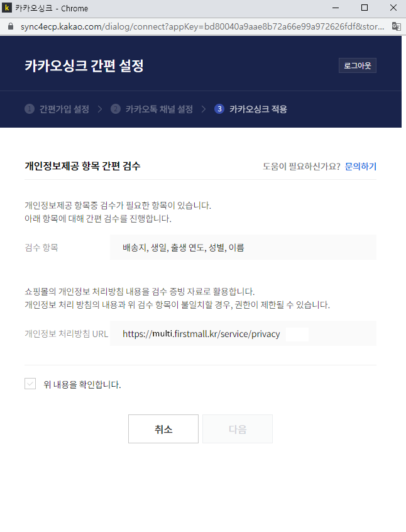Click the '카카오싱크 간편 설정' title
Image resolution: width=406 pixels, height=532 pixels.
pyautogui.click(x=84, y=65)
